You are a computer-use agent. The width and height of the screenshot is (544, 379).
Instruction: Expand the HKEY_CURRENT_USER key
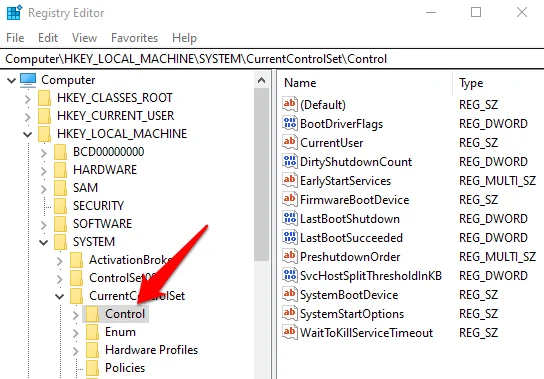click(28, 117)
